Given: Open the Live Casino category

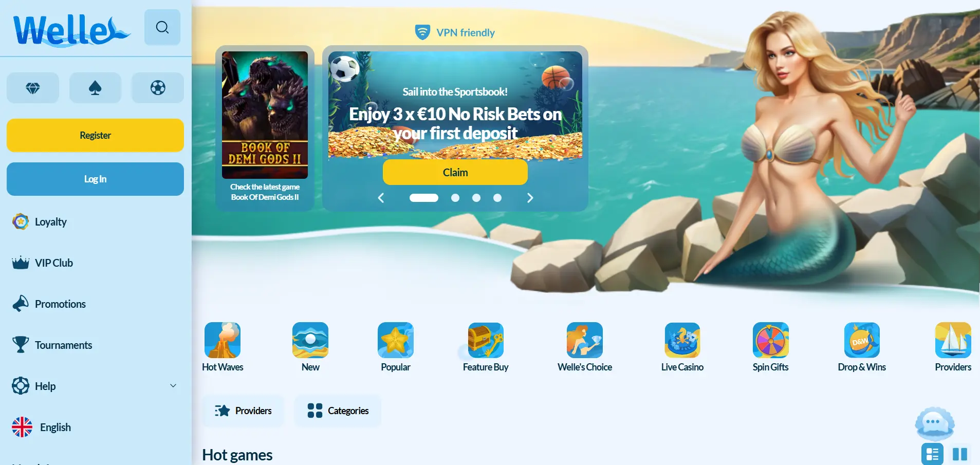Looking at the screenshot, I should point(682,341).
